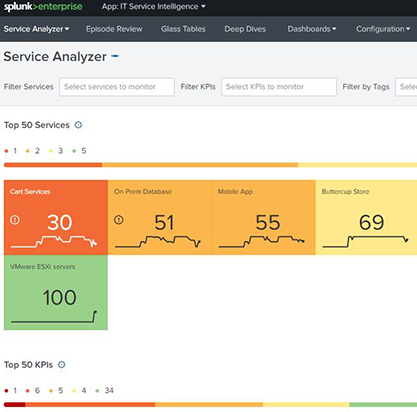Click the orange severity dot labeled 2
Image resolution: width=417 pixels, height=412 pixels.
pyautogui.click(x=28, y=151)
